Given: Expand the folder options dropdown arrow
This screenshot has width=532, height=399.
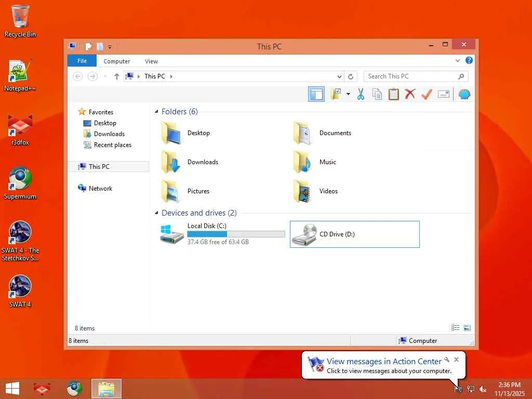Looking at the screenshot, I should (348, 95).
